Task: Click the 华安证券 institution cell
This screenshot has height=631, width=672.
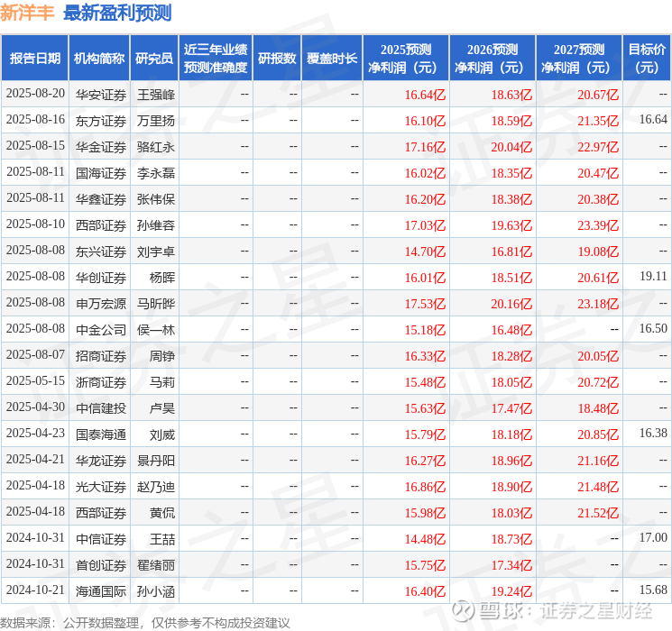Action: coord(101,95)
